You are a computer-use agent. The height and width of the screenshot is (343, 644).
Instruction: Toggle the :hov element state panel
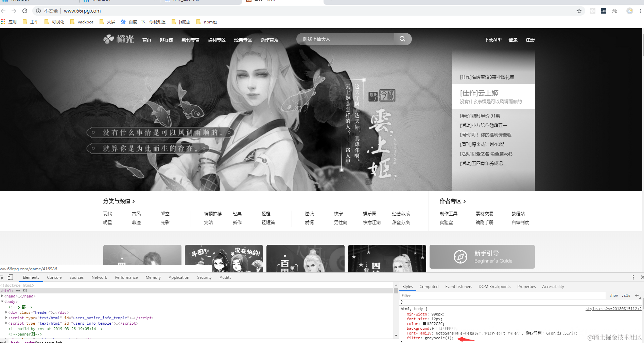pos(614,295)
